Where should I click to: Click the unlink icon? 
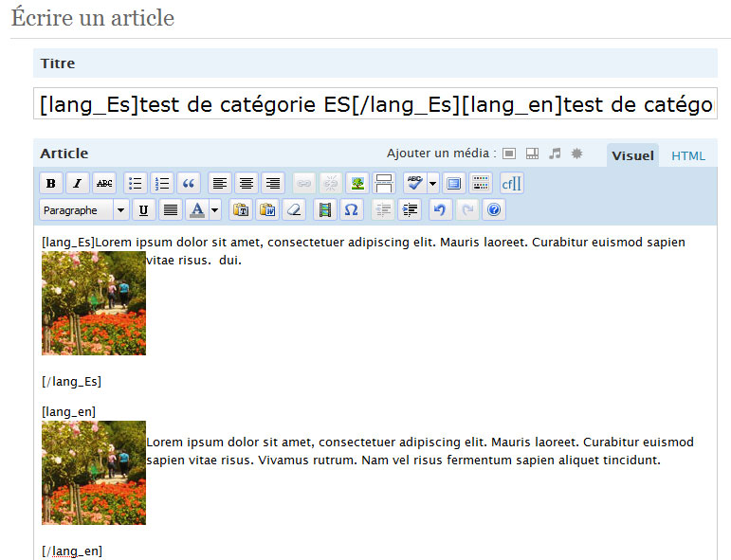331,184
